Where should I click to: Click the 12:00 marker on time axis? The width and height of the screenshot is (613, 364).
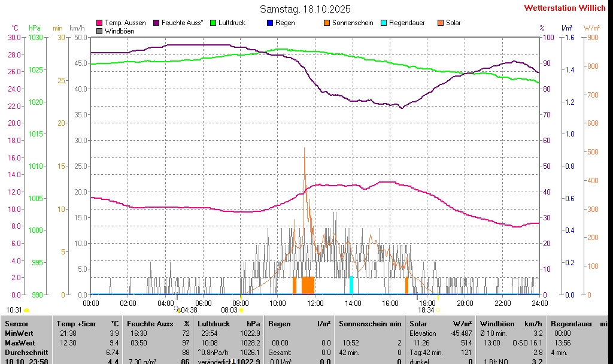click(x=315, y=304)
